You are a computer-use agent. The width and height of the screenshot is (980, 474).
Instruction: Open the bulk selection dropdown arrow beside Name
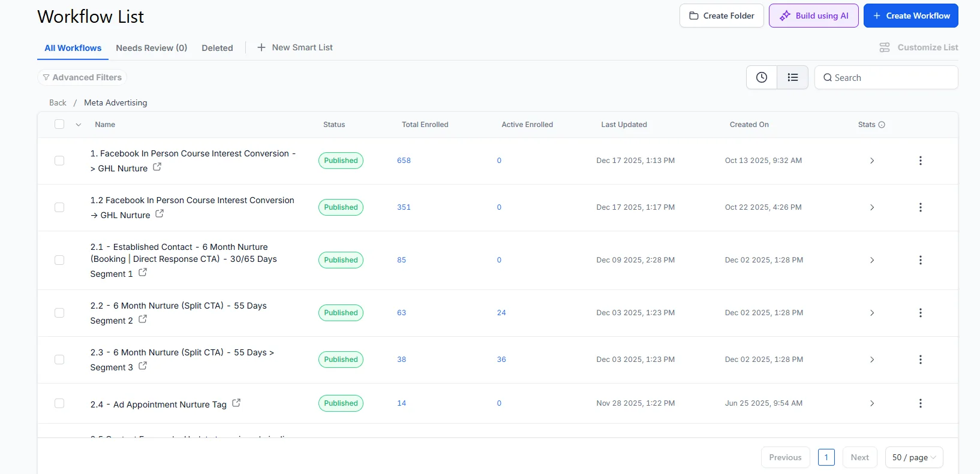click(79, 125)
